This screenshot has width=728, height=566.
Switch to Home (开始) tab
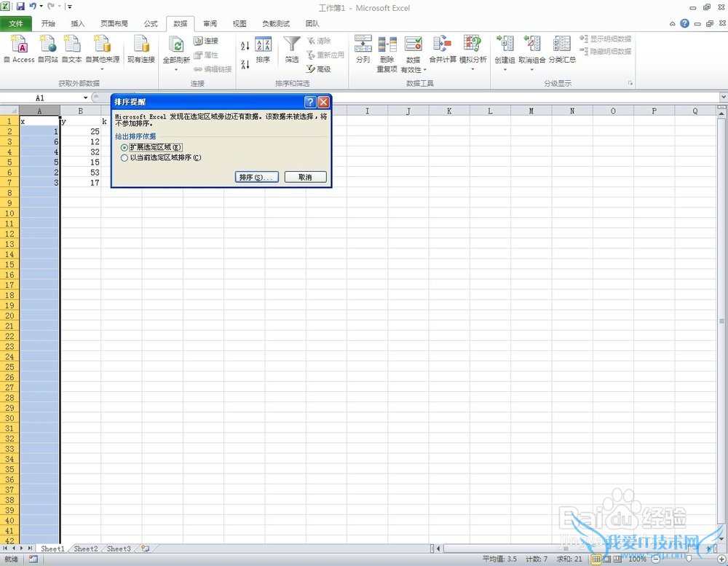48,24
